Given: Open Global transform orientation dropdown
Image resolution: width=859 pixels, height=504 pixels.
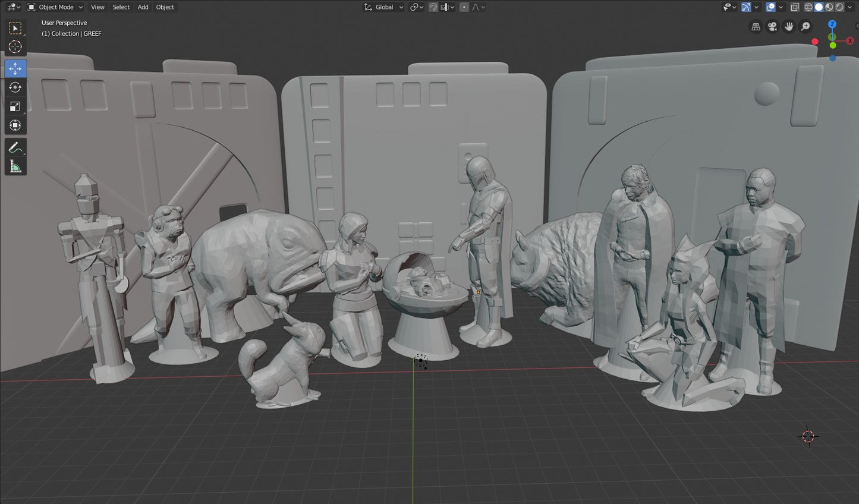Looking at the screenshot, I should pyautogui.click(x=383, y=7).
